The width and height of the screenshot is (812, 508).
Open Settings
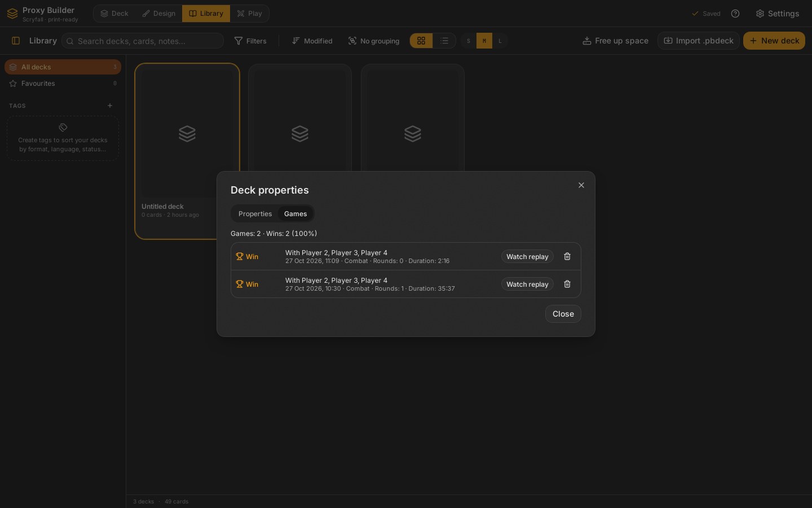[778, 14]
